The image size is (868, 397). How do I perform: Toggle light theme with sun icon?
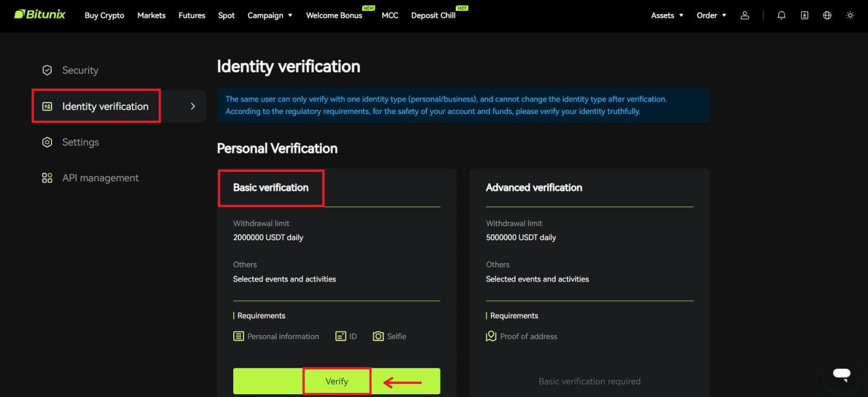850,15
